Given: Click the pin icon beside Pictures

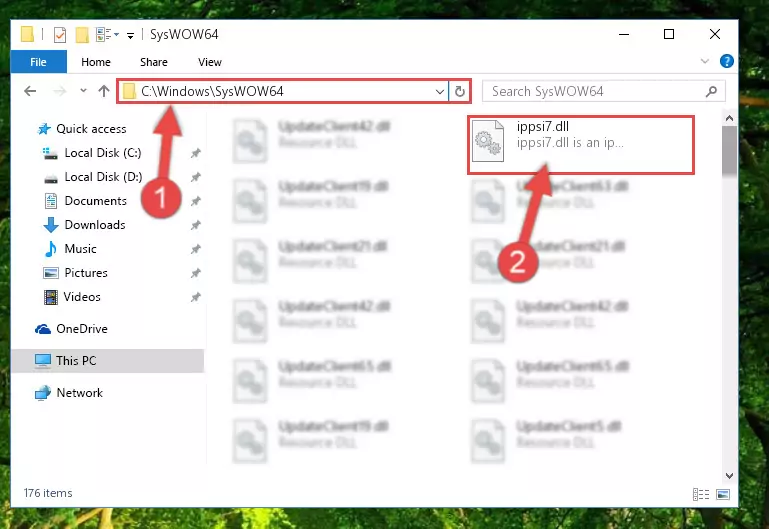Looking at the screenshot, I should pos(196,273).
